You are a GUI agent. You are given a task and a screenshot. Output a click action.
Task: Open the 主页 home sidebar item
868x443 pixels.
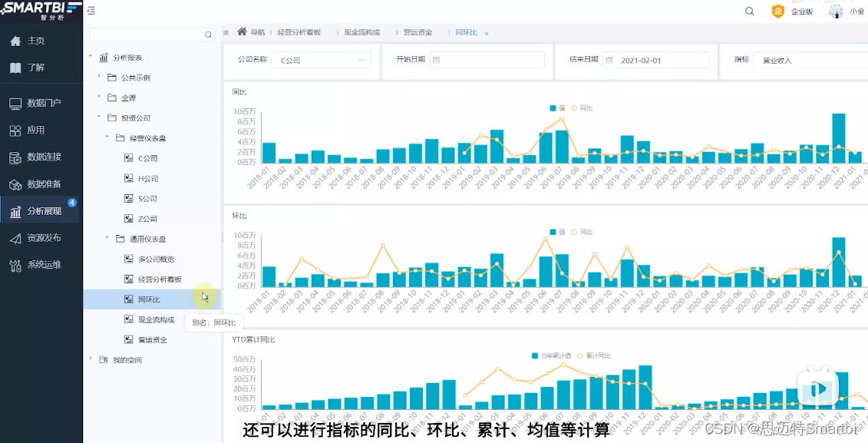41,41
